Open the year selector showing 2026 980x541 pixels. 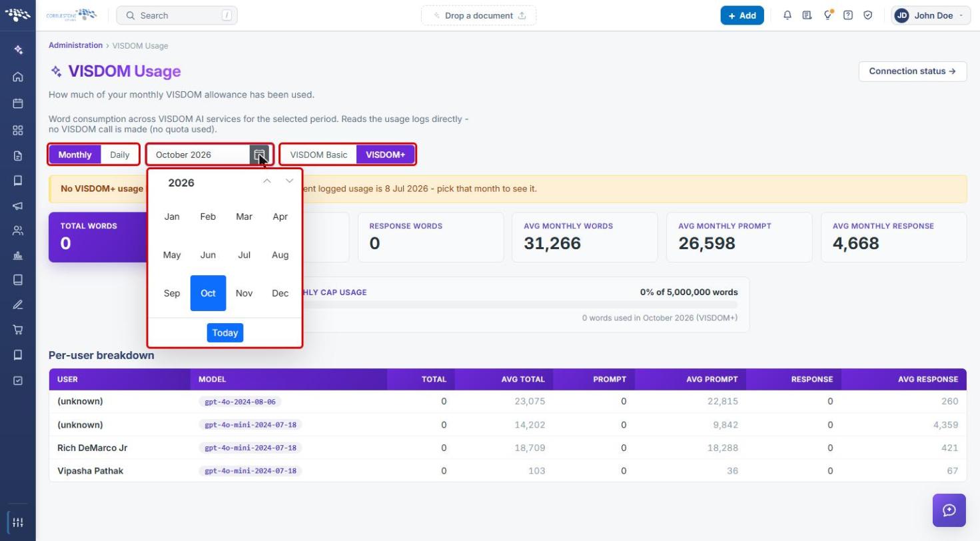(x=181, y=183)
